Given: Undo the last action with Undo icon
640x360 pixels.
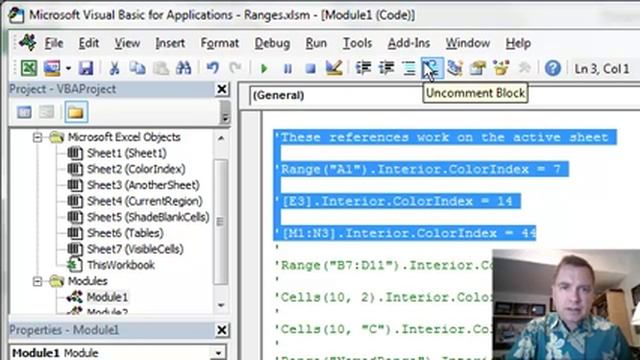Looking at the screenshot, I should [212, 68].
